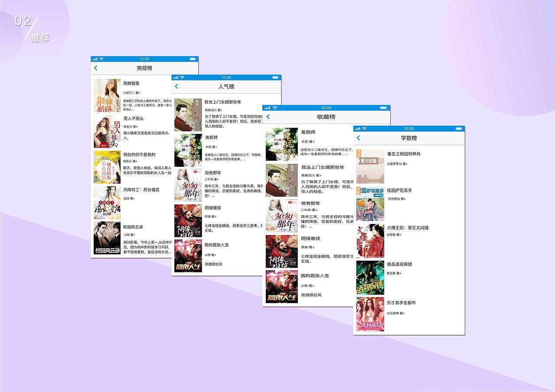The width and height of the screenshot is (555, 392).
Task: Select the 校园护花高手 cover on 字数榜
Action: (x=370, y=204)
